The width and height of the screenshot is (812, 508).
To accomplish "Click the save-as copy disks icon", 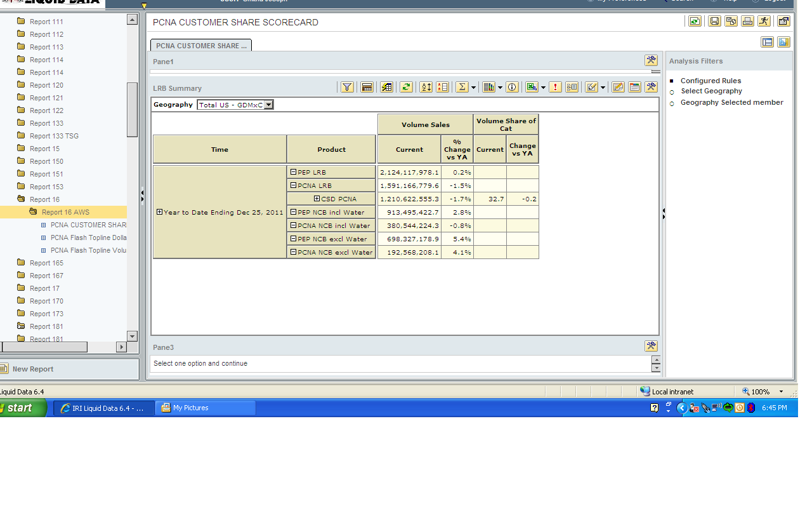I will pos(731,21).
